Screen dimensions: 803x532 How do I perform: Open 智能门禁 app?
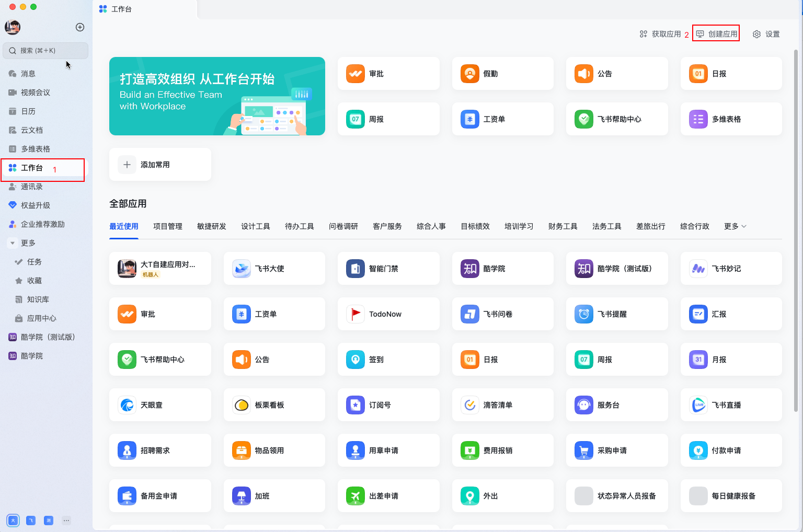[388, 269]
